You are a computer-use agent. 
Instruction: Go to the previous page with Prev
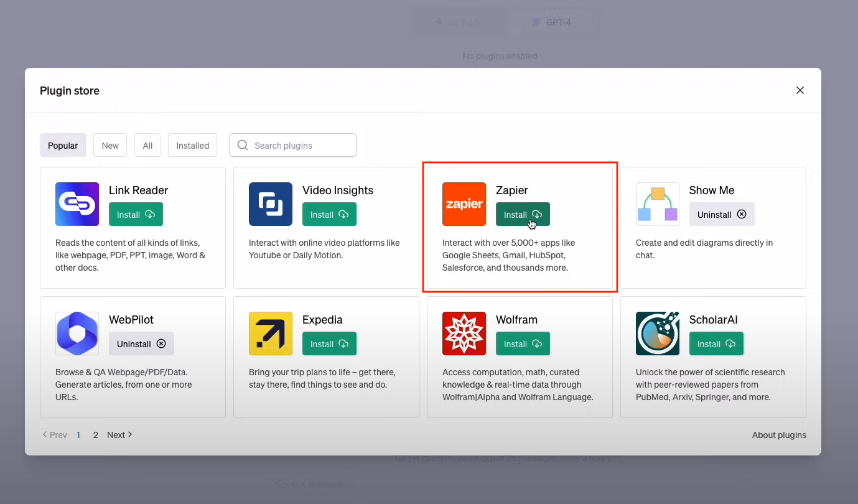[55, 435]
